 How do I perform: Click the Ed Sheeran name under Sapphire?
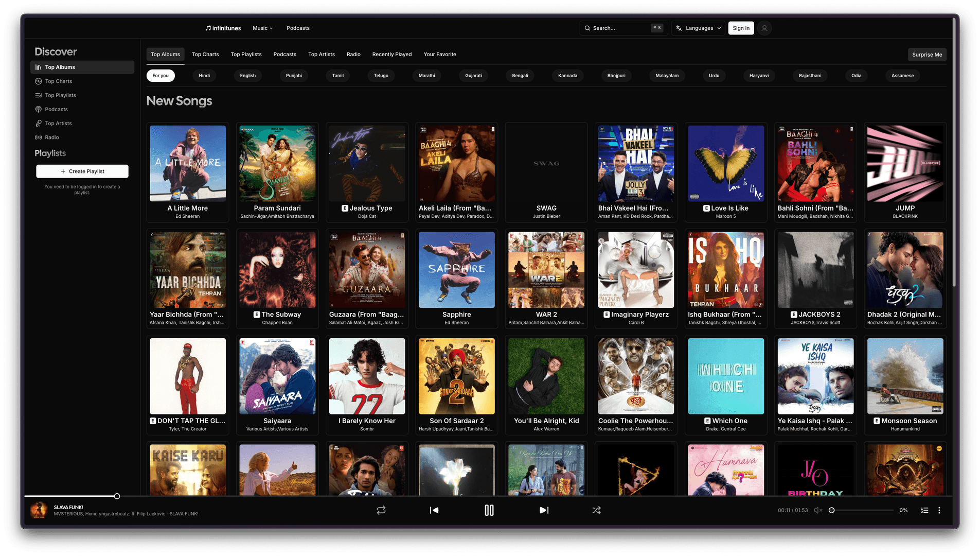457,323
